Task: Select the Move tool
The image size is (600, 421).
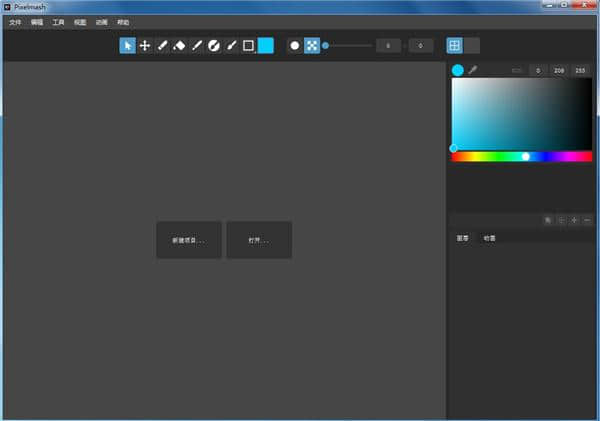Action: (x=145, y=45)
